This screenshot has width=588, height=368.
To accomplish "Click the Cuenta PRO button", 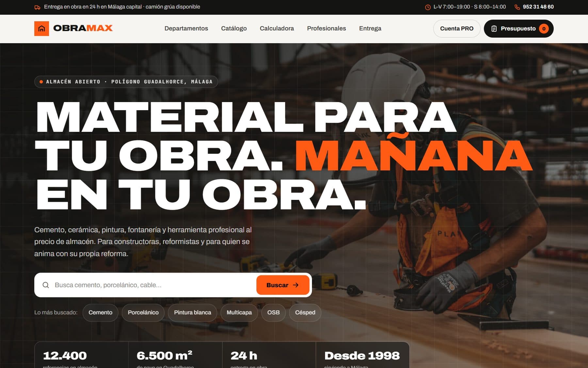I will point(457,28).
